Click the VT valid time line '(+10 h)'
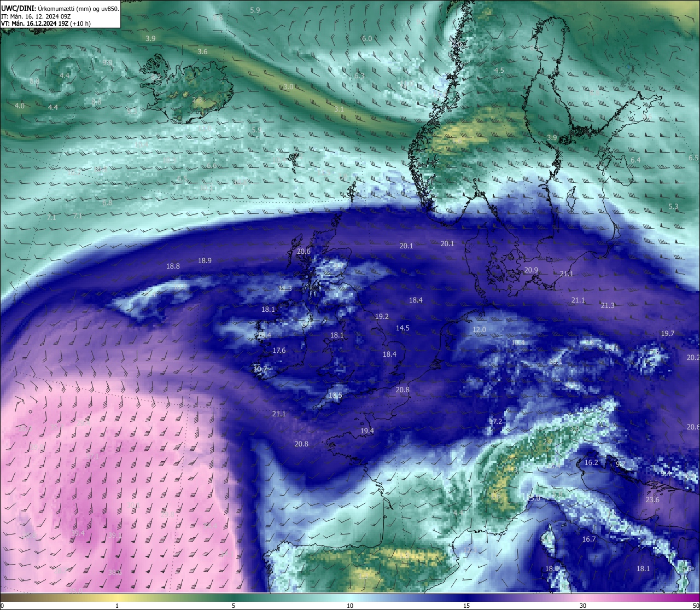The height and width of the screenshot is (610, 700). [x=80, y=24]
